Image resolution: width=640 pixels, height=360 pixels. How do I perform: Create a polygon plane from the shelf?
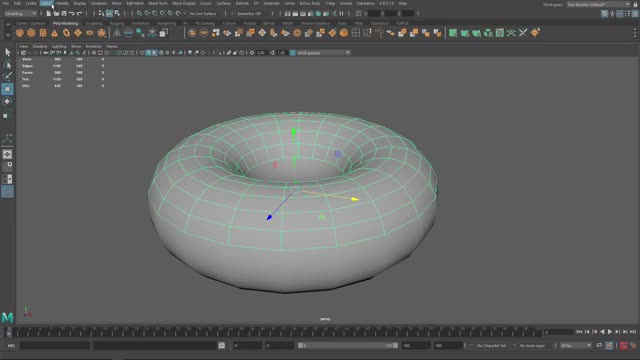78,33
